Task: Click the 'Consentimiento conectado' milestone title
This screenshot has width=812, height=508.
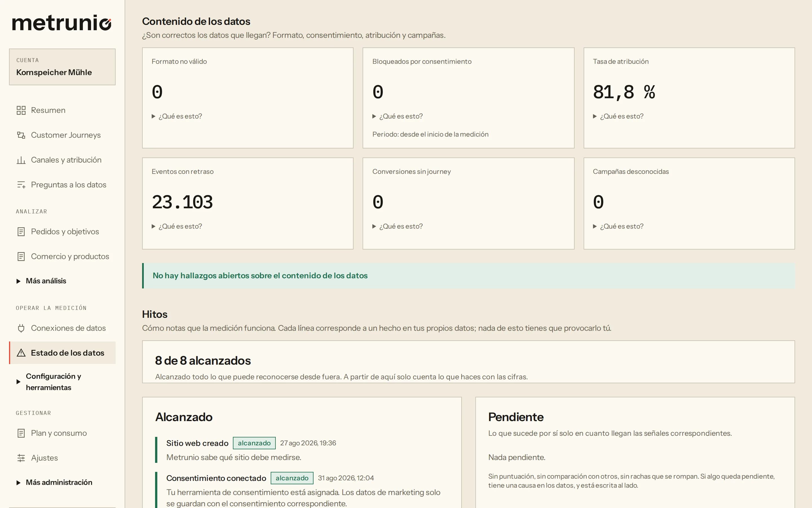Action: click(216, 478)
